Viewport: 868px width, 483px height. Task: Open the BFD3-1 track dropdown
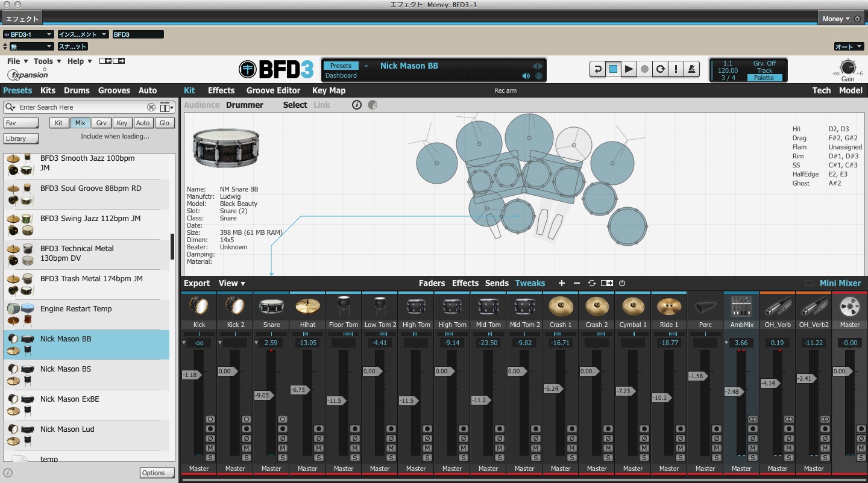[x=28, y=34]
